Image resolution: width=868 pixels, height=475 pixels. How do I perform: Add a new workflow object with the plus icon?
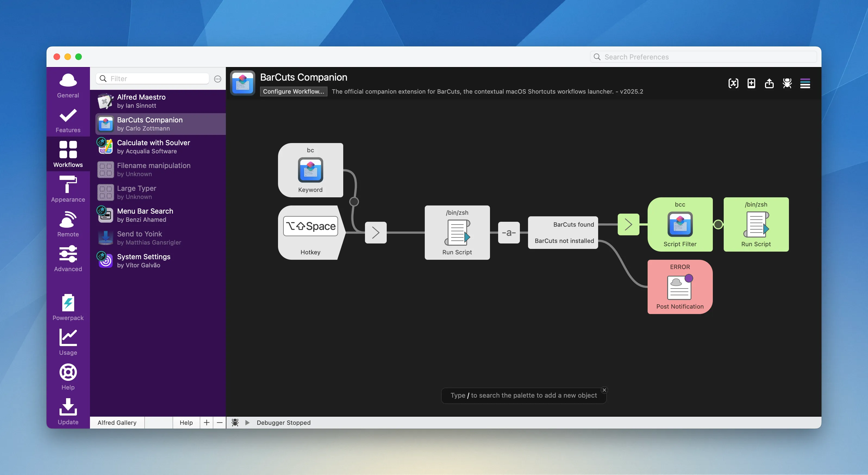[x=751, y=83]
